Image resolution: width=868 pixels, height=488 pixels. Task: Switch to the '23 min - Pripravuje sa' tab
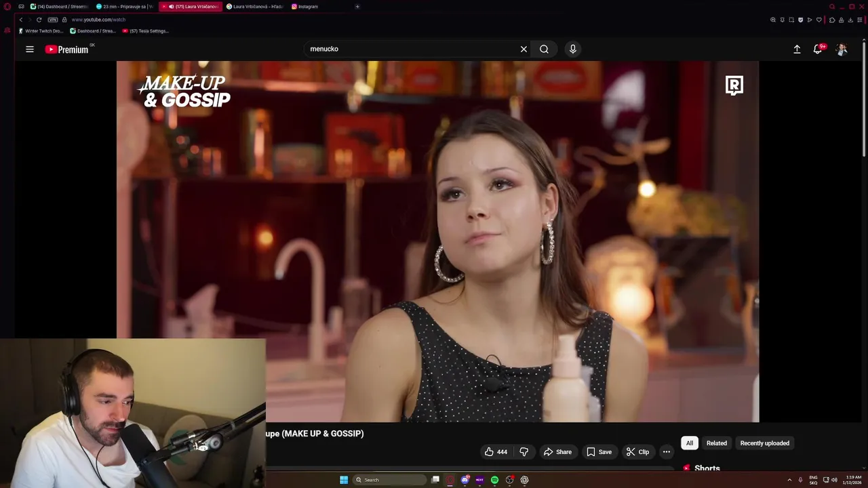tap(125, 7)
